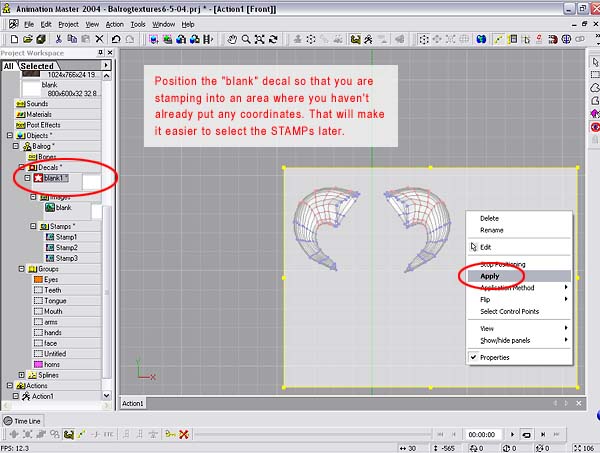Click the blank1 decal icon in tree
The image size is (600, 453).
[37, 178]
